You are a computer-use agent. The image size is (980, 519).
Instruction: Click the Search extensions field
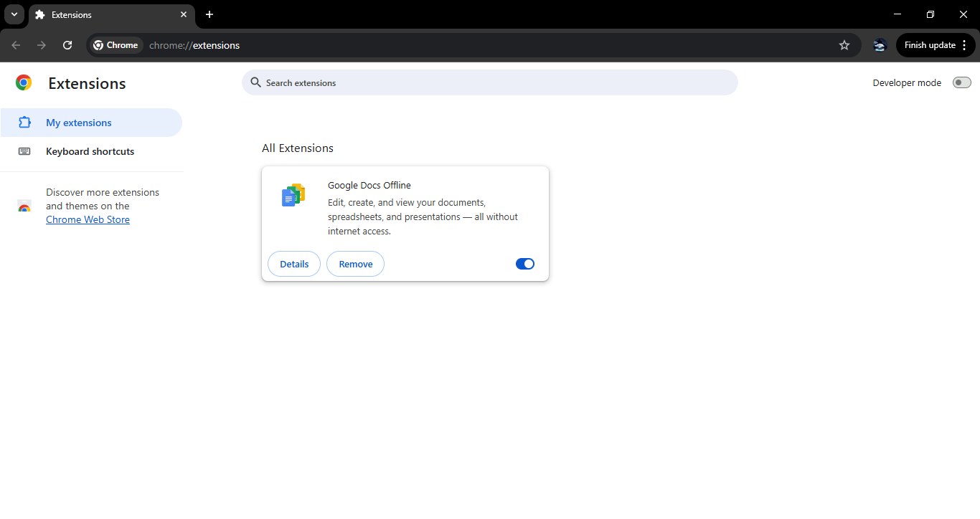click(495, 82)
